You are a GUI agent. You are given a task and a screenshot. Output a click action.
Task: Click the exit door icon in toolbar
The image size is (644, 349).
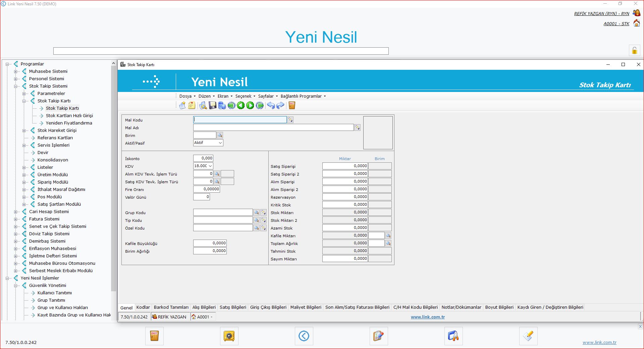[292, 106]
